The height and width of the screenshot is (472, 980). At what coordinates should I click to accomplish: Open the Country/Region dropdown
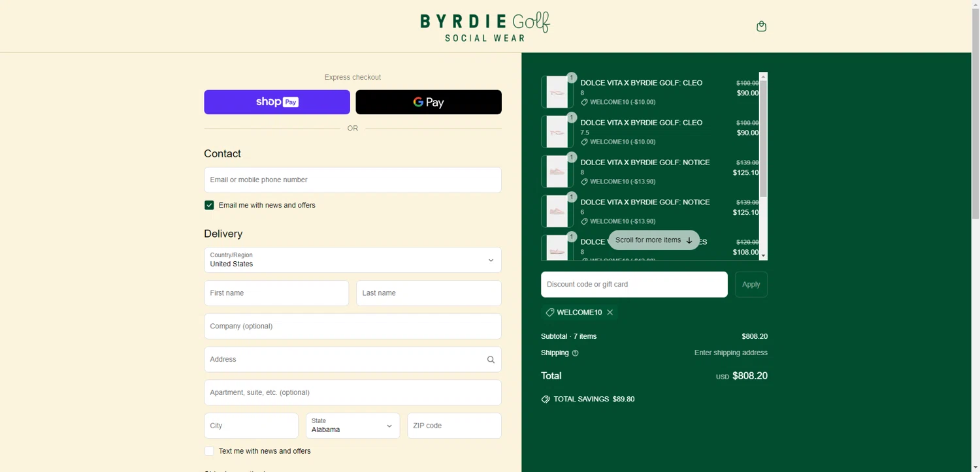(353, 260)
